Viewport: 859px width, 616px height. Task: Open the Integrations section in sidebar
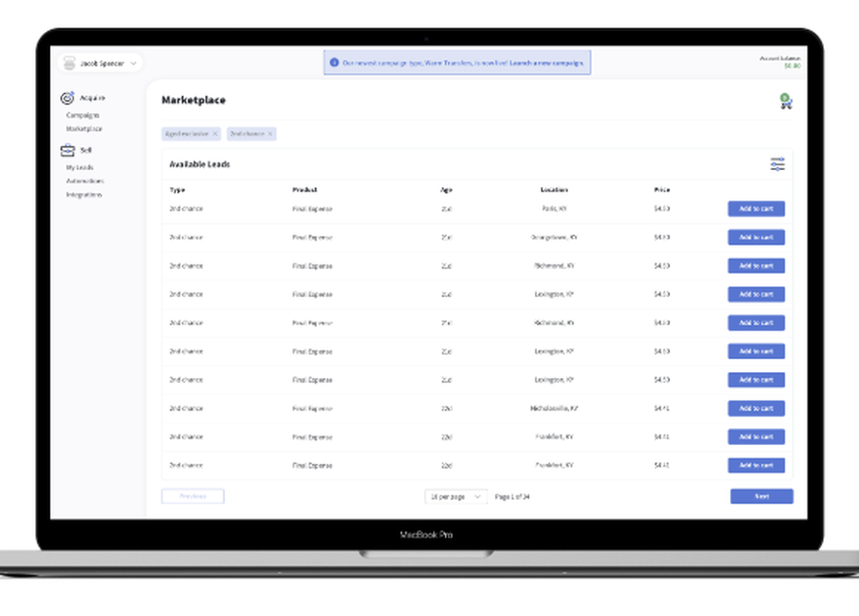[x=86, y=195]
